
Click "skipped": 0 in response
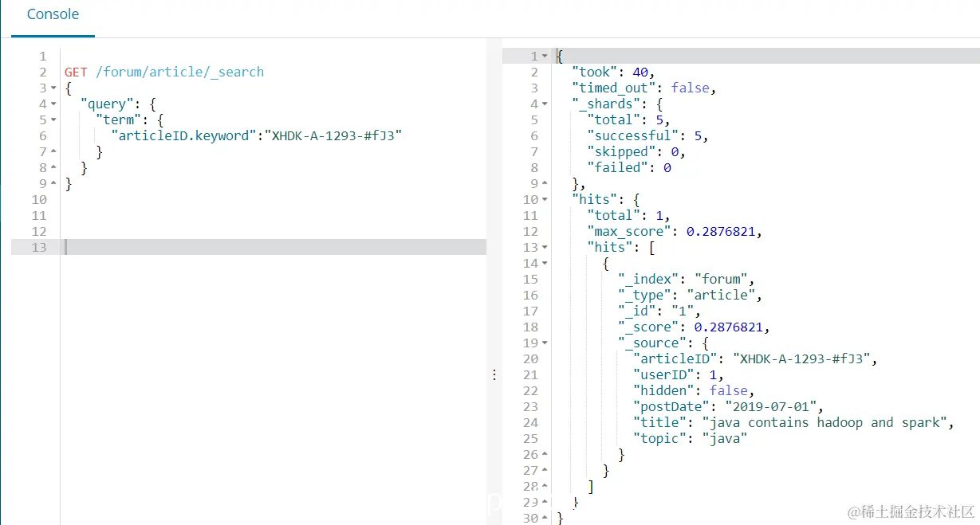pyautogui.click(x=636, y=151)
